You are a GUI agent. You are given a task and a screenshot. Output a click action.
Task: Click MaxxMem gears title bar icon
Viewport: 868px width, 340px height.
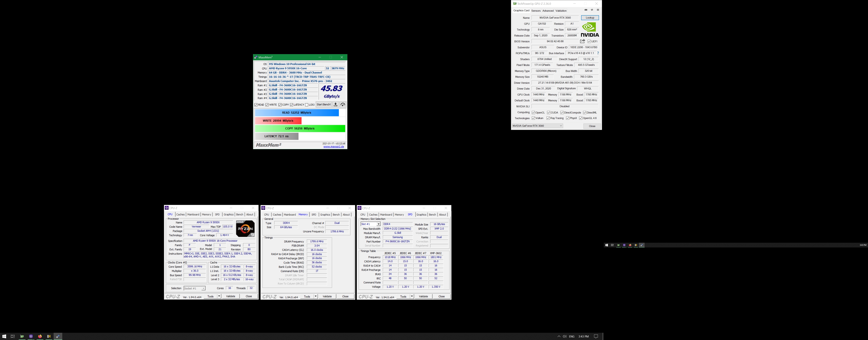point(256,57)
